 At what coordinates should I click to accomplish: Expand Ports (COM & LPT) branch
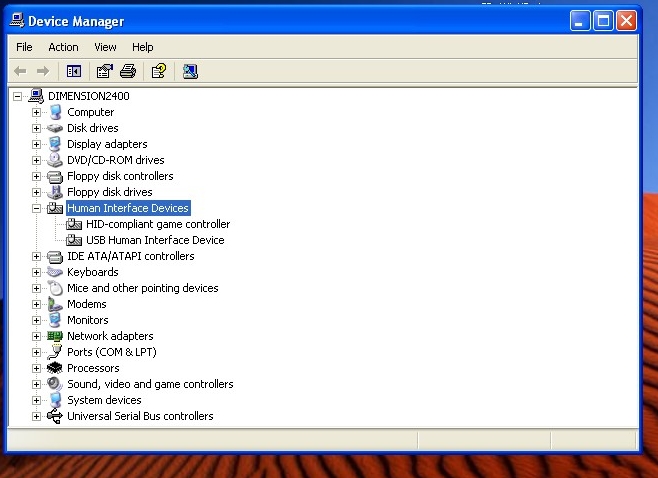37,352
